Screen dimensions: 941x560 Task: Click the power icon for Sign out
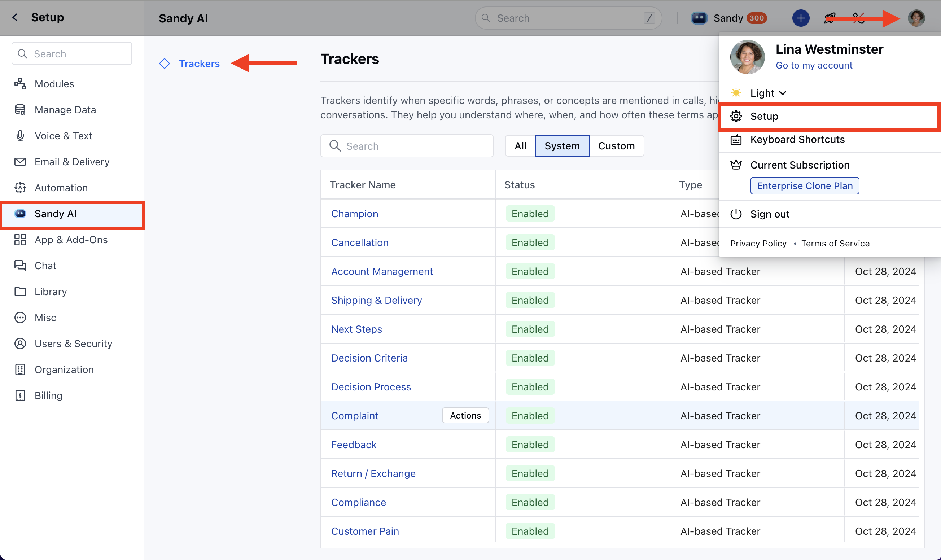click(736, 214)
